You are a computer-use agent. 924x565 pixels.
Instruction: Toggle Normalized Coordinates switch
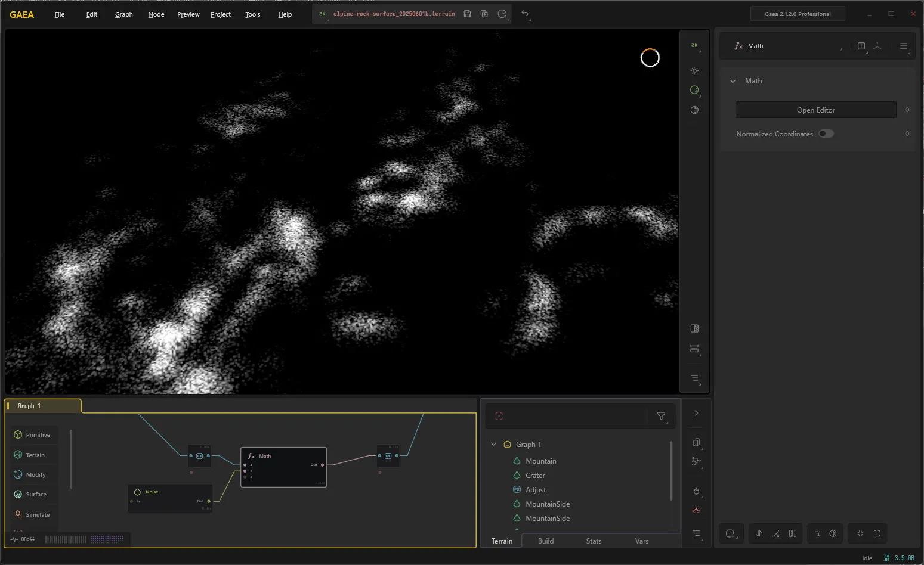(x=826, y=134)
